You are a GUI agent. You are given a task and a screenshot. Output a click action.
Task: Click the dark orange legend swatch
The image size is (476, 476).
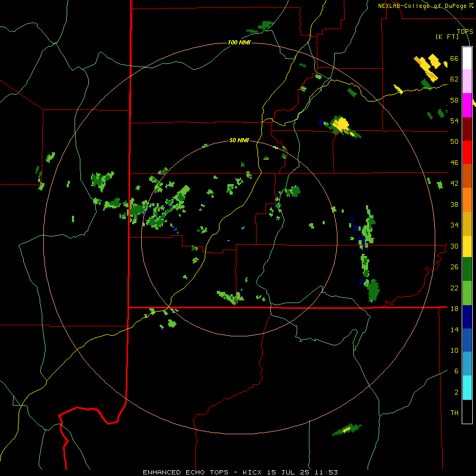[467, 176]
